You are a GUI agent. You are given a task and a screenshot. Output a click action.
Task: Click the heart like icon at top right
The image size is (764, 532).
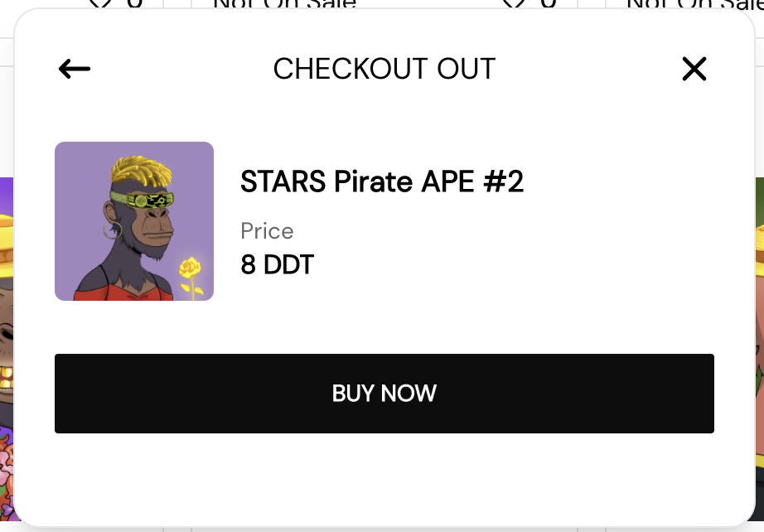pyautogui.click(x=515, y=3)
